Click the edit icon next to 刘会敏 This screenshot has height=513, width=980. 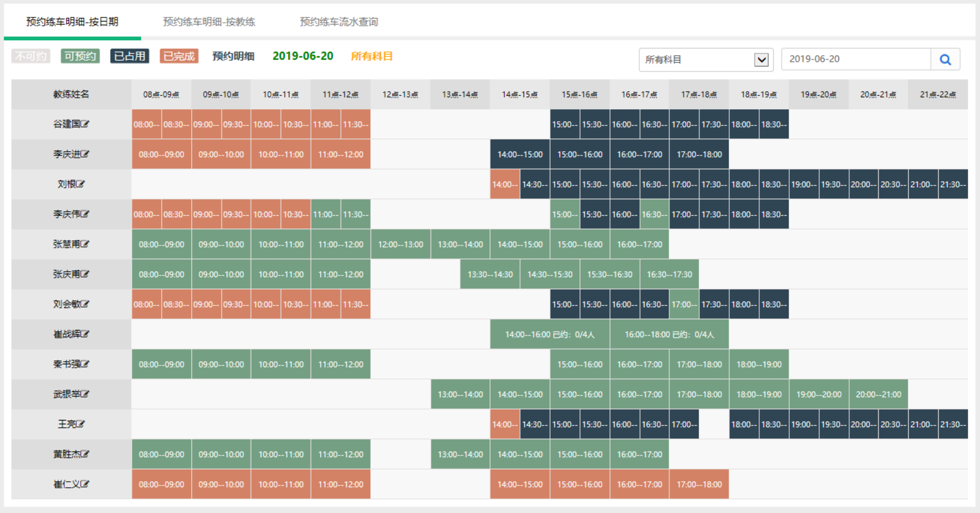(85, 304)
